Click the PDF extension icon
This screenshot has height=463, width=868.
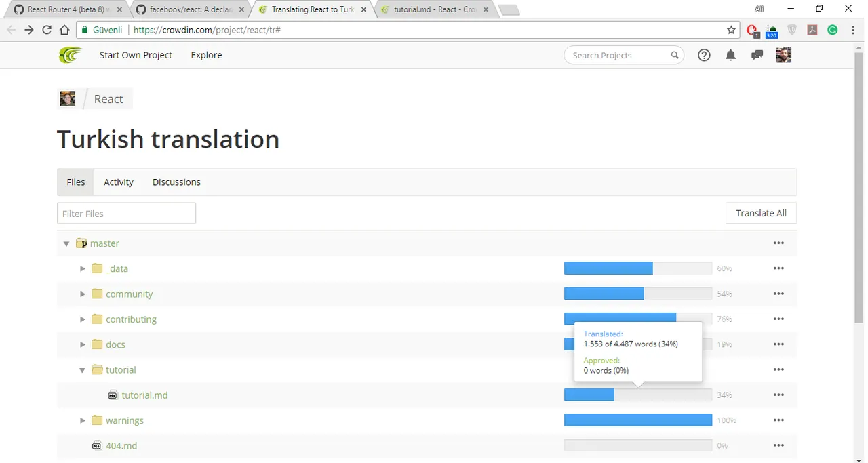(812, 30)
